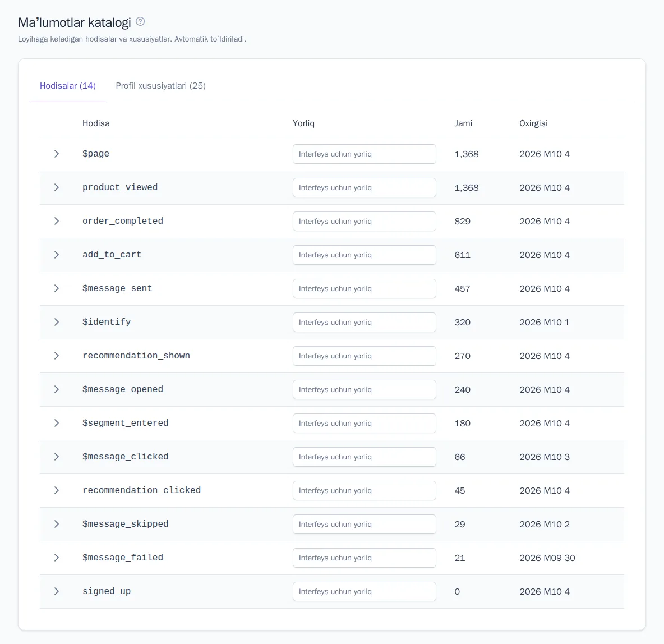The image size is (664, 644).
Task: Click the Jami column header
Action: (463, 123)
